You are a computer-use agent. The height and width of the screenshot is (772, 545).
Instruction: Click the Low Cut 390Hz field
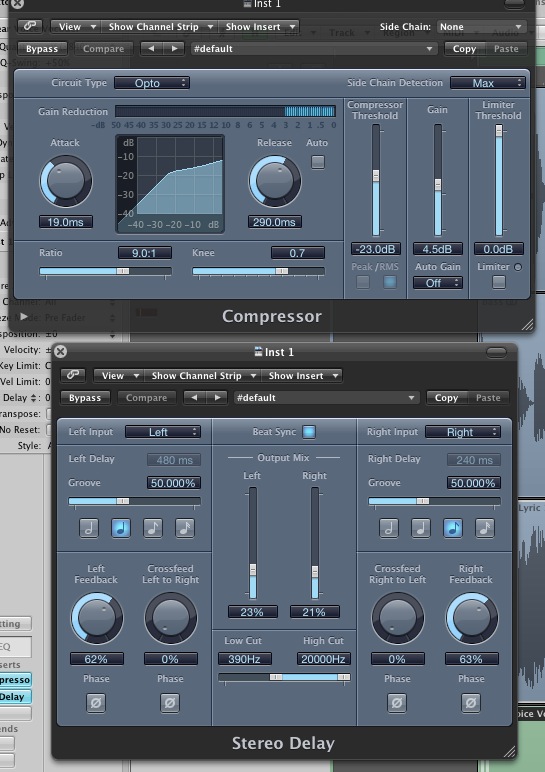[245, 659]
